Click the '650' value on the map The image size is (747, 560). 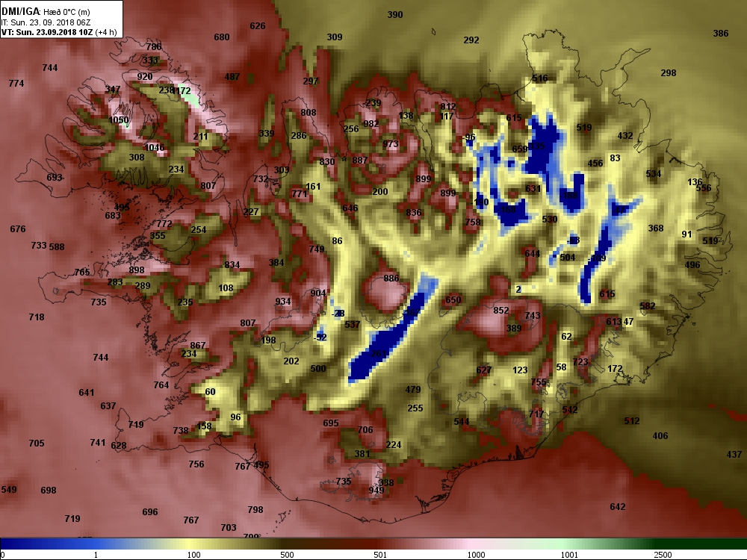click(x=453, y=300)
